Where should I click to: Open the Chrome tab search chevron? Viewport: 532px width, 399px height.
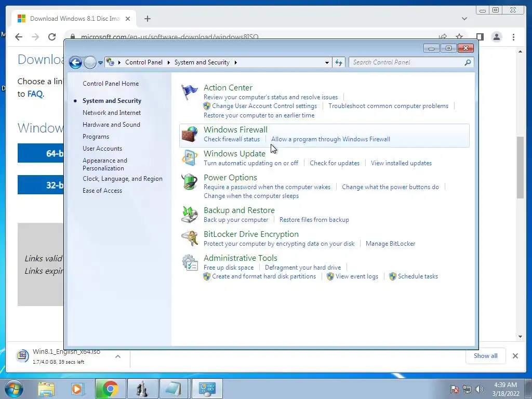464,19
